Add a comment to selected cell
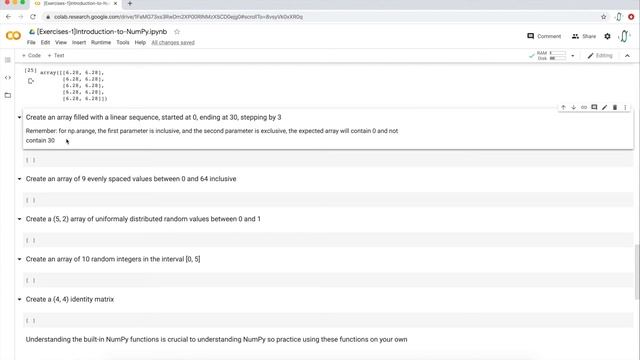Viewport: 640px width, 360px height. pyautogui.click(x=594, y=107)
